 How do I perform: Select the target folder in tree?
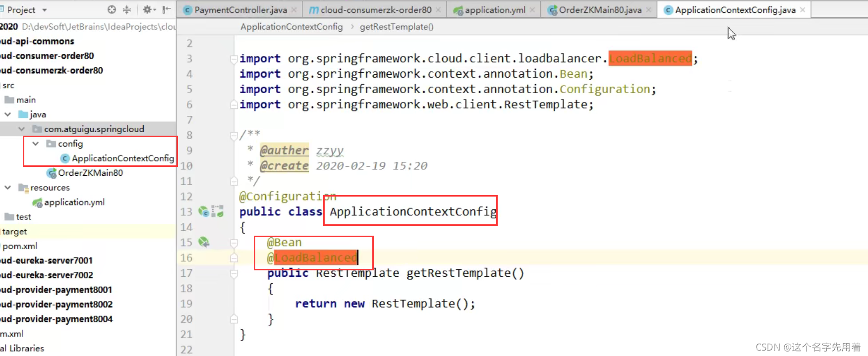click(x=14, y=232)
